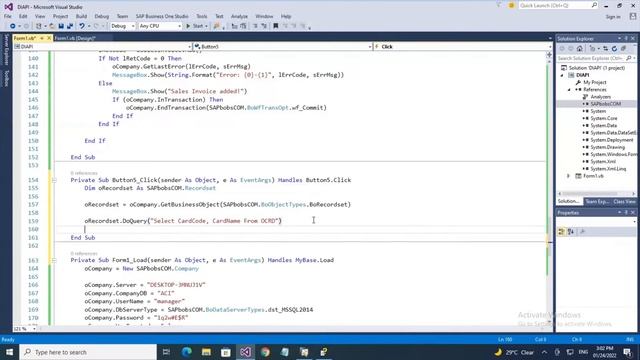The height and width of the screenshot is (360, 640).
Task: Open the File menu
Action: click(8, 16)
